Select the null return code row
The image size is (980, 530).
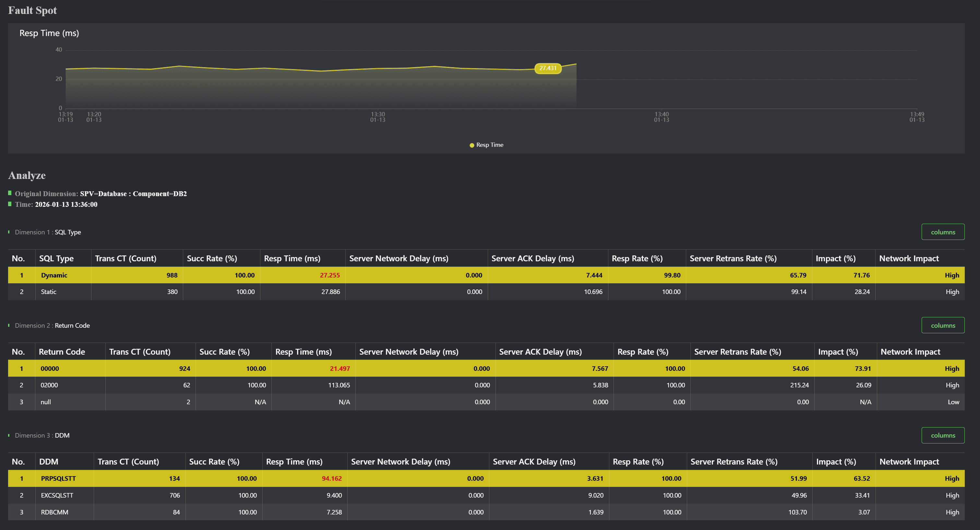[46, 402]
